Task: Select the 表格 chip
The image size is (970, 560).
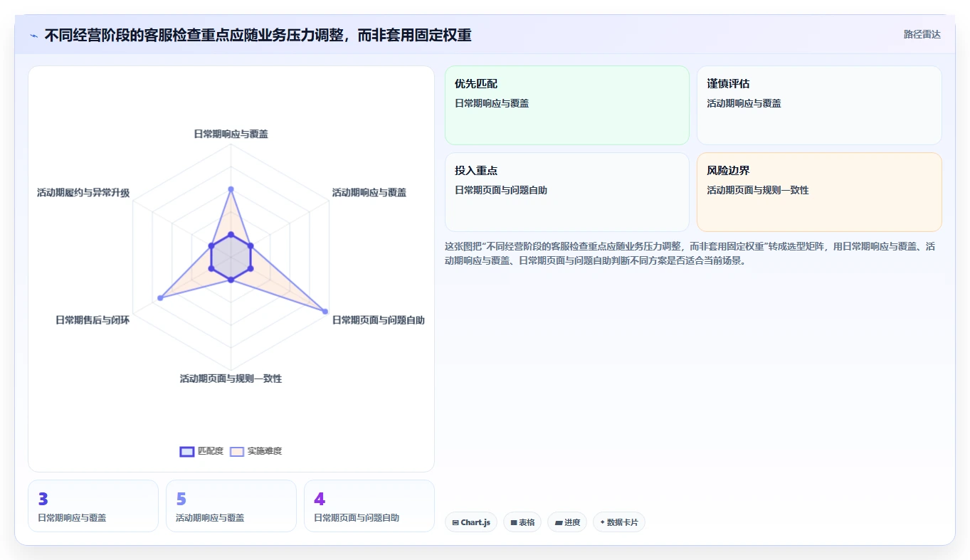Action: [522, 522]
